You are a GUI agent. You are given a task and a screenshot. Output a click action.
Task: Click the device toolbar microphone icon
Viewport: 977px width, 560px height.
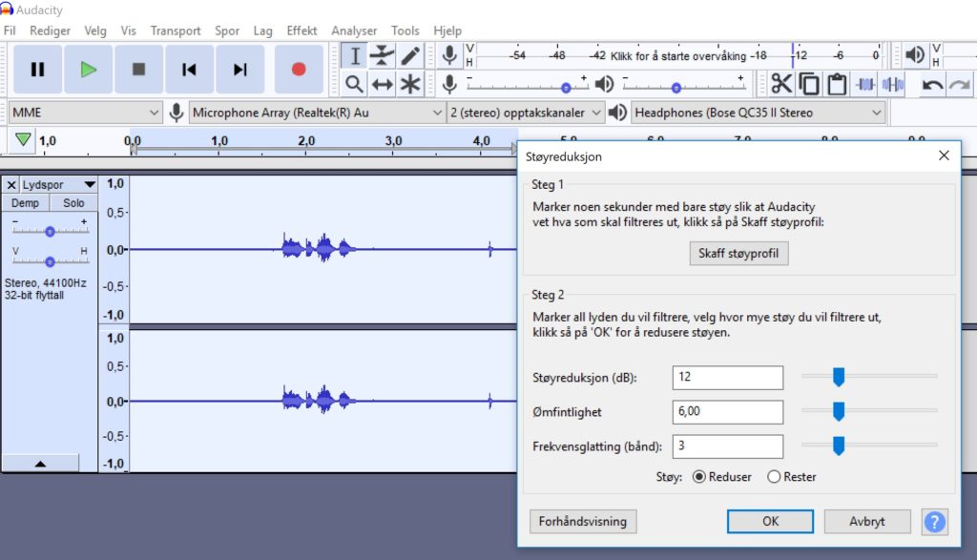pyautogui.click(x=177, y=113)
